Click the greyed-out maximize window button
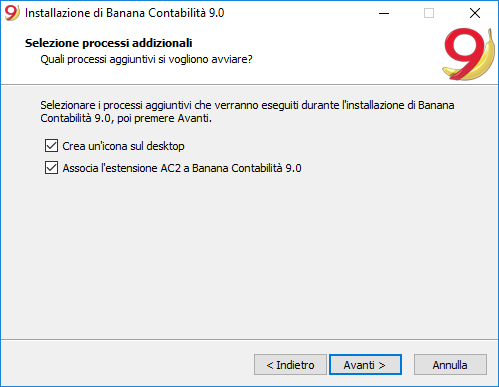The width and height of the screenshot is (499, 387). click(x=429, y=13)
